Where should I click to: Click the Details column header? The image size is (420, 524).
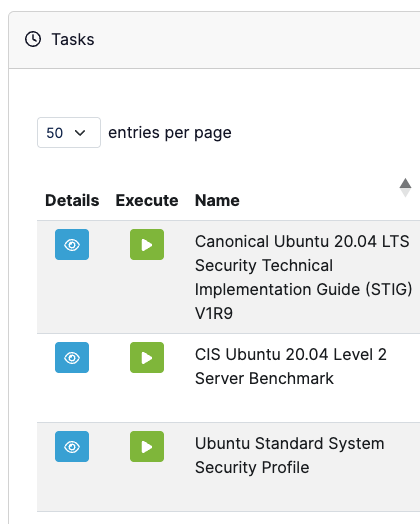point(72,200)
